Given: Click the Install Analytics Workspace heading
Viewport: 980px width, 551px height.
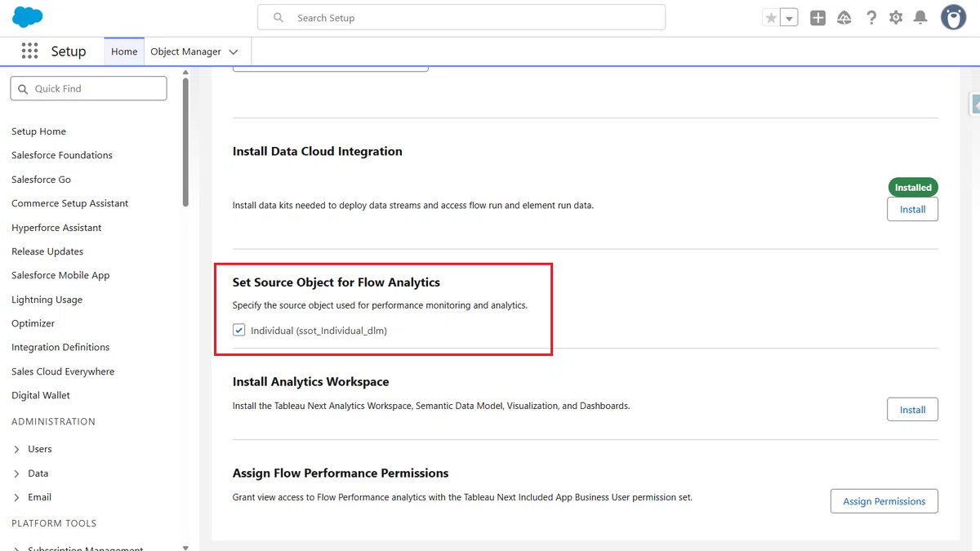Looking at the screenshot, I should (x=311, y=381).
